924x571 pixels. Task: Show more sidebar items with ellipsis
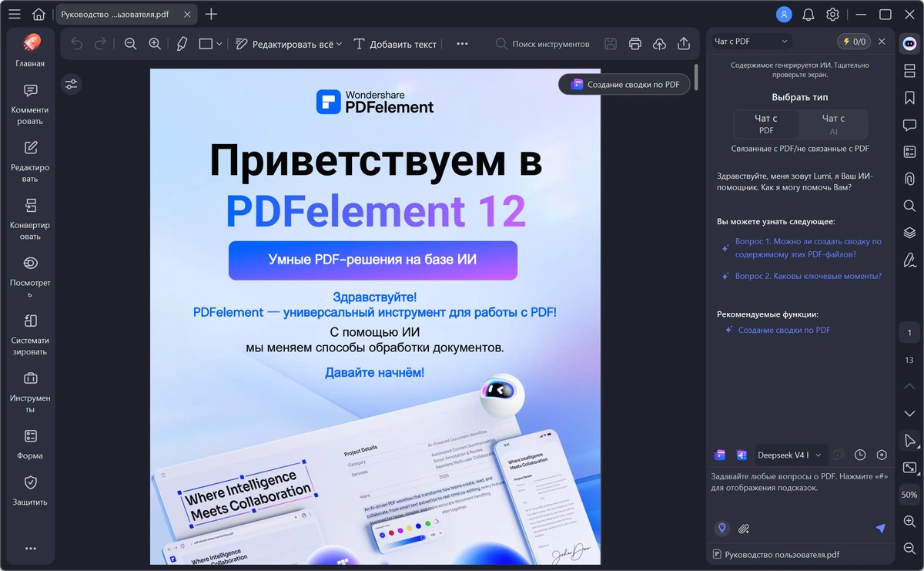[x=30, y=549]
